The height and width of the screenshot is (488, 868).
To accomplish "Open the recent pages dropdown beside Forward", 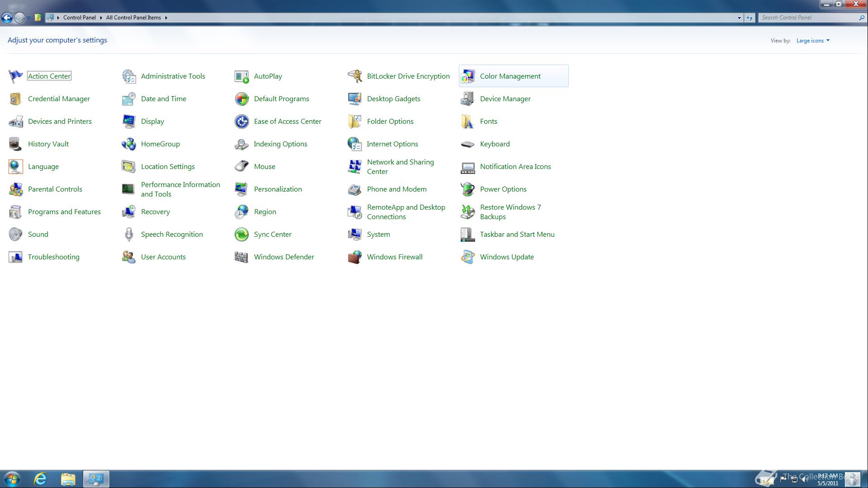I will tap(28, 18).
